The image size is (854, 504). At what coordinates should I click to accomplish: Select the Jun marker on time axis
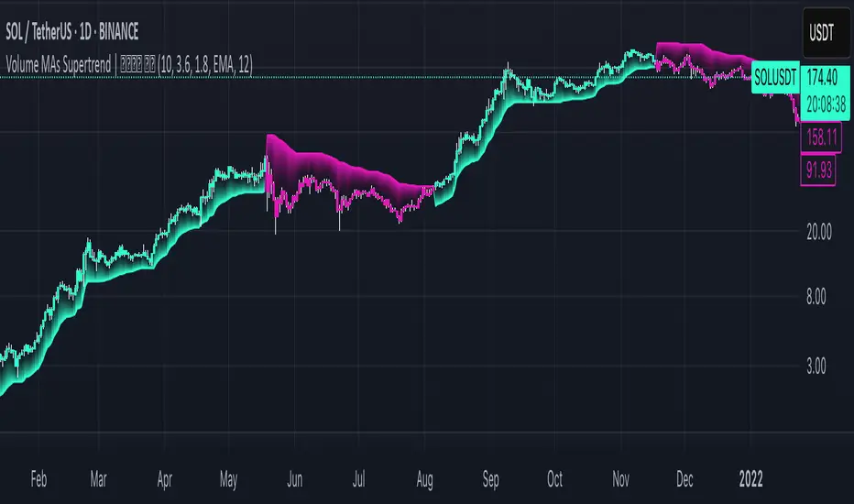293,478
